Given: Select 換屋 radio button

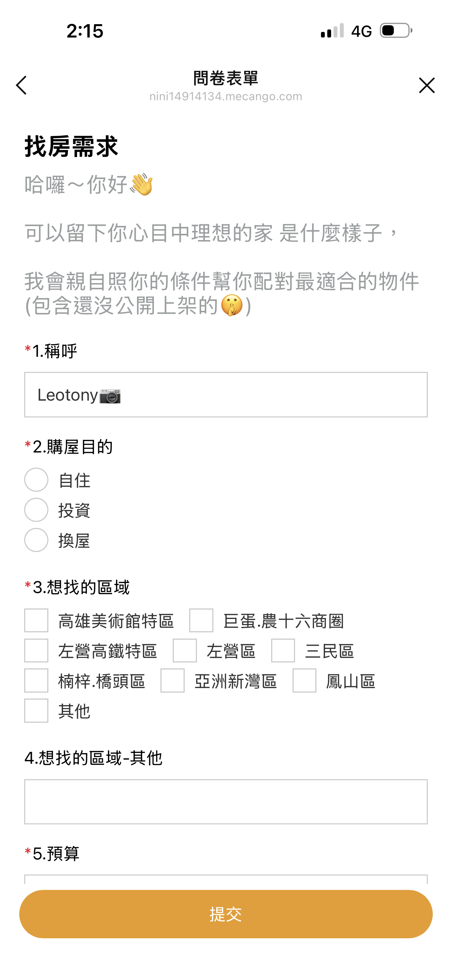Looking at the screenshot, I should click(36, 540).
